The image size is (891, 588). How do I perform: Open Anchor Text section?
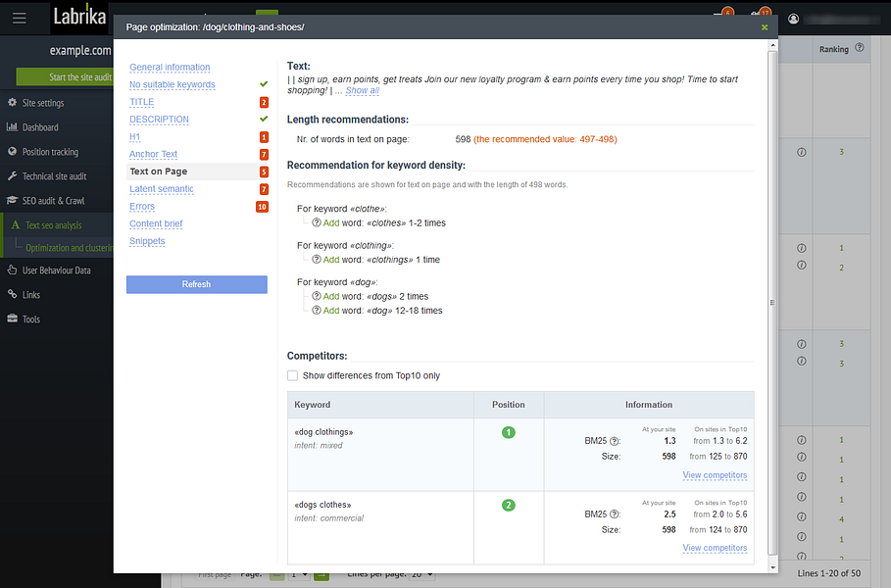coord(154,154)
